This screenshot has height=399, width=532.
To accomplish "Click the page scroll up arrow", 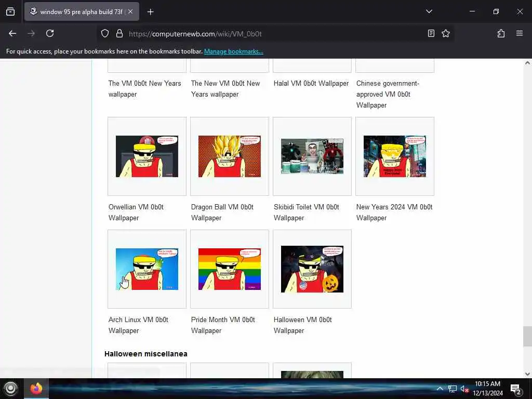I will point(527,63).
